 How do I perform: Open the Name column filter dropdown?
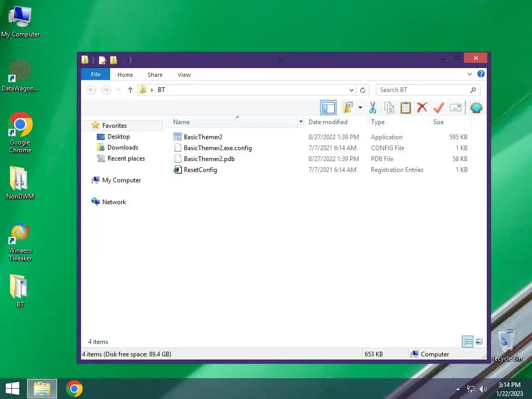coord(301,122)
